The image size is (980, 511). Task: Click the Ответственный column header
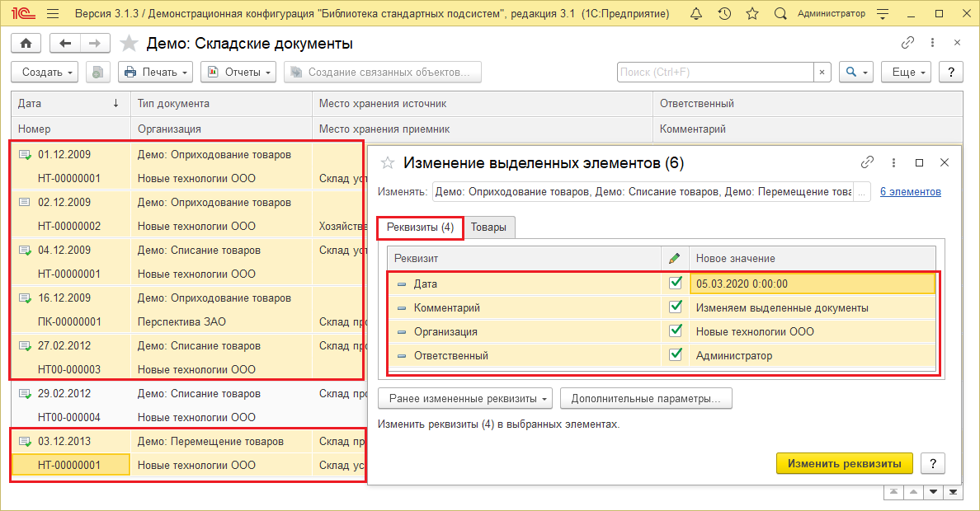coord(808,104)
